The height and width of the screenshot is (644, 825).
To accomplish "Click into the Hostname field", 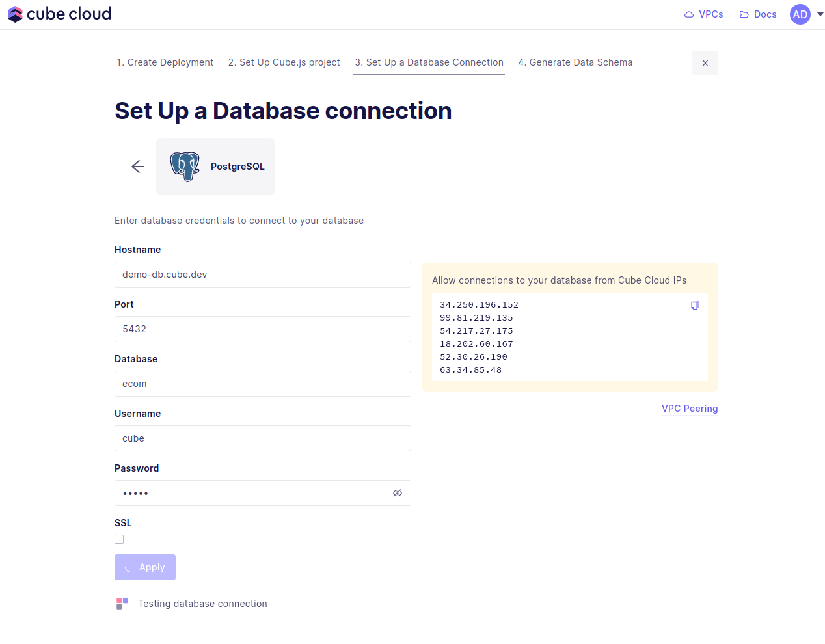I will point(262,275).
